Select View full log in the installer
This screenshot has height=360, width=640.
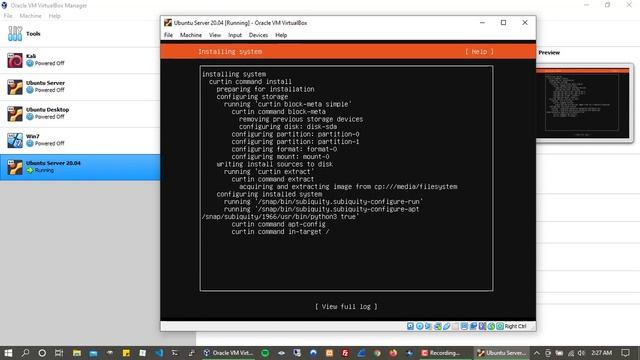(x=346, y=307)
